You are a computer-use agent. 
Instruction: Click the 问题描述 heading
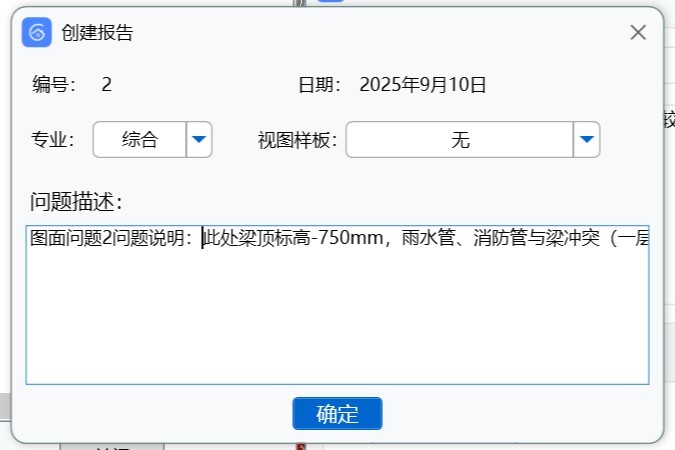tap(77, 202)
